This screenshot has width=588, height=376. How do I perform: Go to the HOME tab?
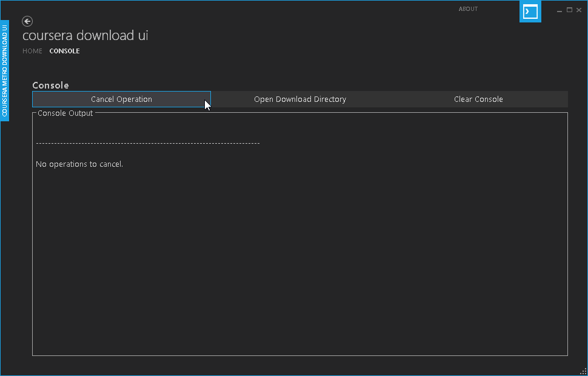(x=32, y=51)
